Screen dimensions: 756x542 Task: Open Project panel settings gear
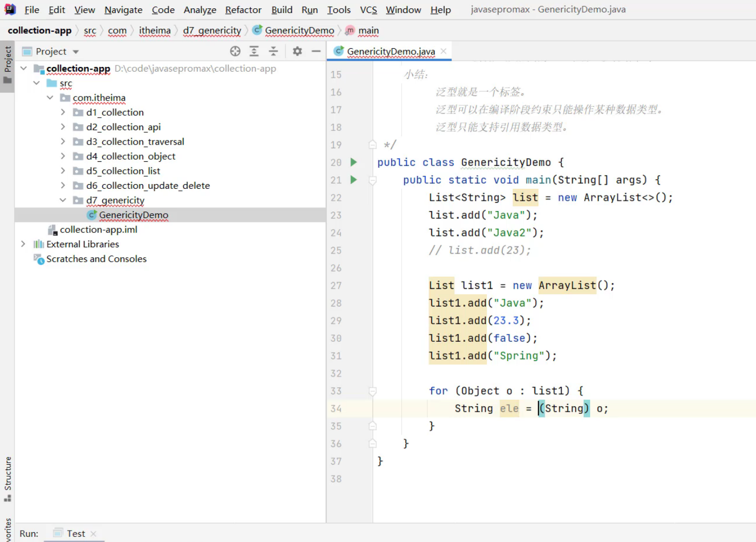pos(297,51)
